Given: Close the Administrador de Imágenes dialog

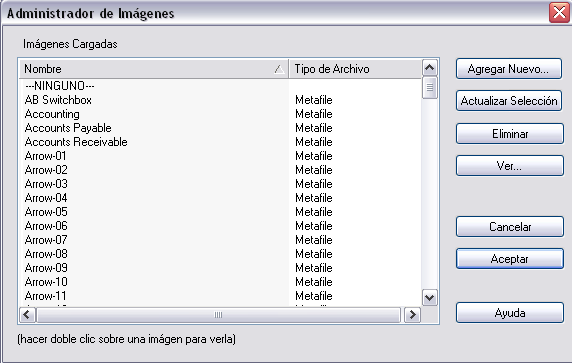Looking at the screenshot, I should pos(559,12).
